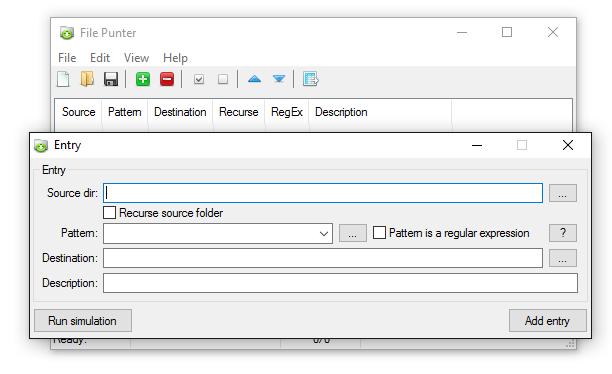The image size is (612, 374).
Task: Remove entry with red minus icon
Action: coord(167,79)
